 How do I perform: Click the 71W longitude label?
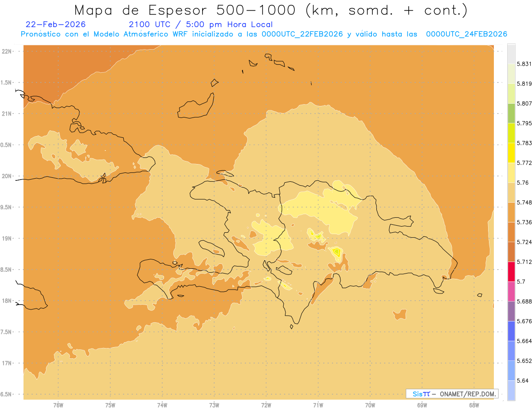pyautogui.click(x=318, y=406)
